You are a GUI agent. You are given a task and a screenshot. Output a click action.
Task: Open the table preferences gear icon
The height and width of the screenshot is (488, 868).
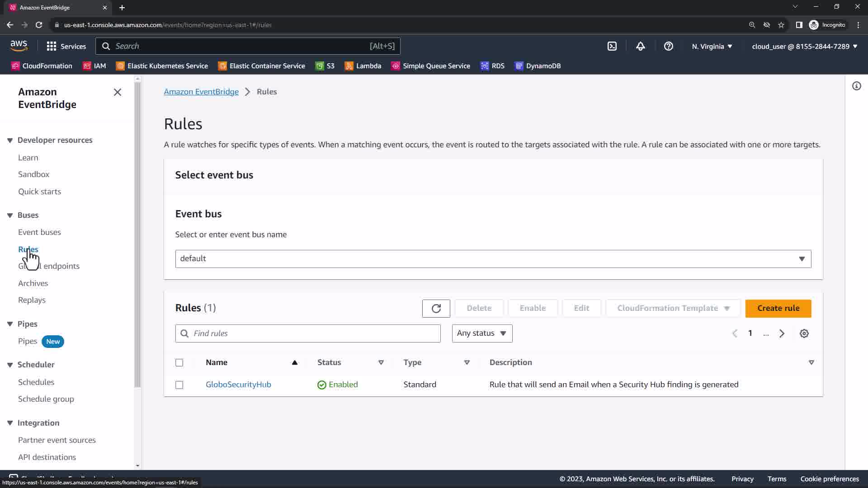coord(804,333)
